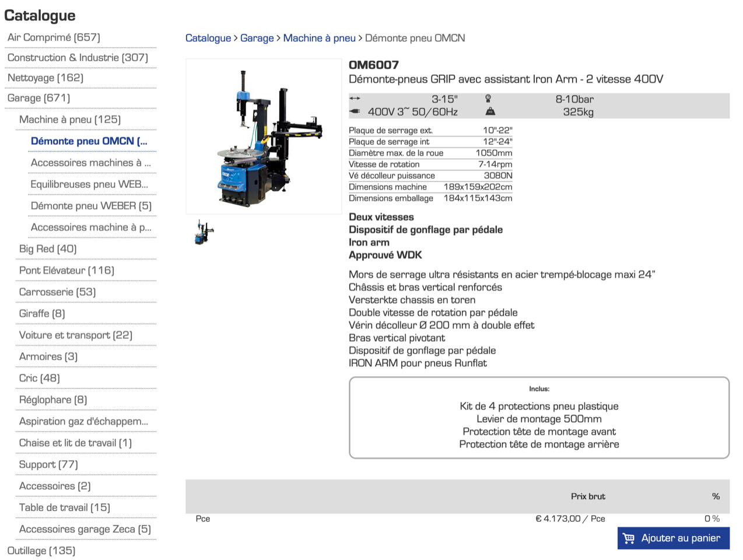Image resolution: width=743 pixels, height=560 pixels.
Task: Click Kit de 4 protections pneu plastique
Action: pyautogui.click(x=539, y=406)
